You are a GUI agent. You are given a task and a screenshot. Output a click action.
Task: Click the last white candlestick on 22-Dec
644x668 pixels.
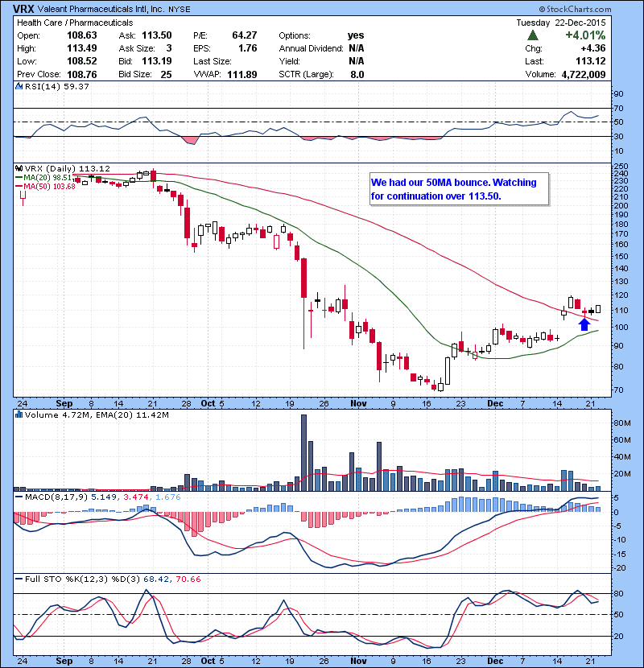(x=598, y=309)
